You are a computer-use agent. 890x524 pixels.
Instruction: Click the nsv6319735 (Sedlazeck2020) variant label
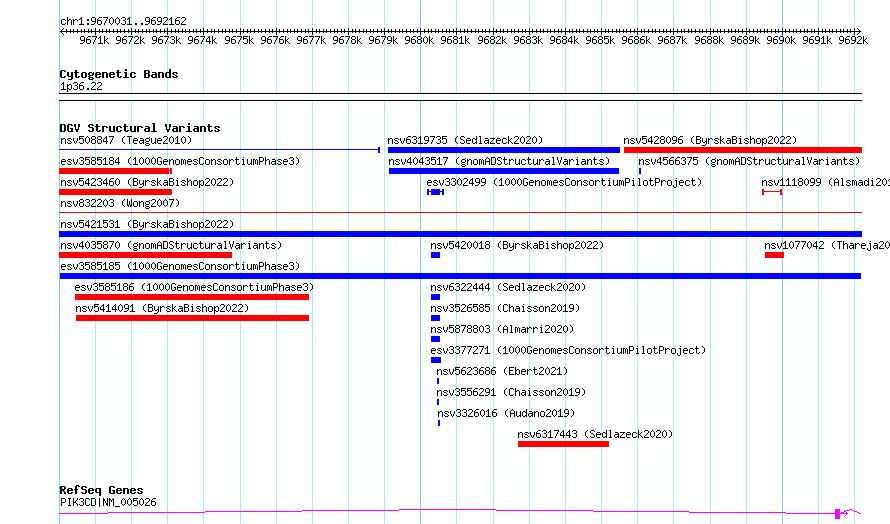pyautogui.click(x=465, y=140)
